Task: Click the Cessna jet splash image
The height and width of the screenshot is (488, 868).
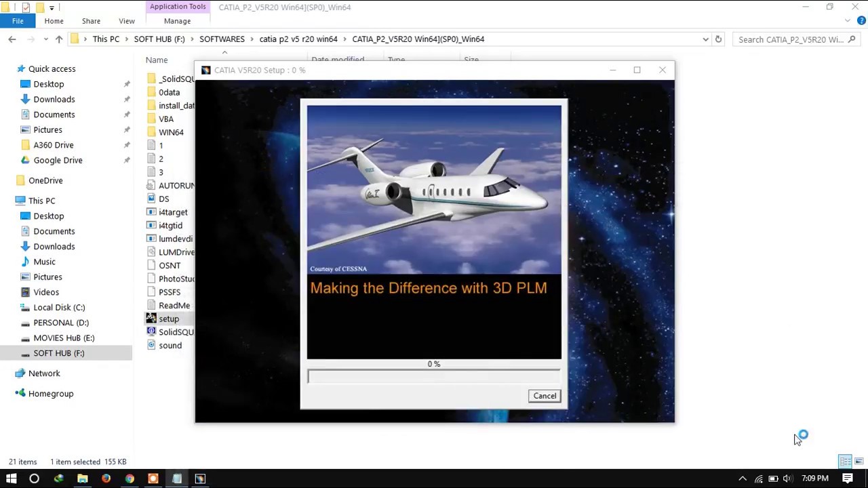Action: pos(434,189)
